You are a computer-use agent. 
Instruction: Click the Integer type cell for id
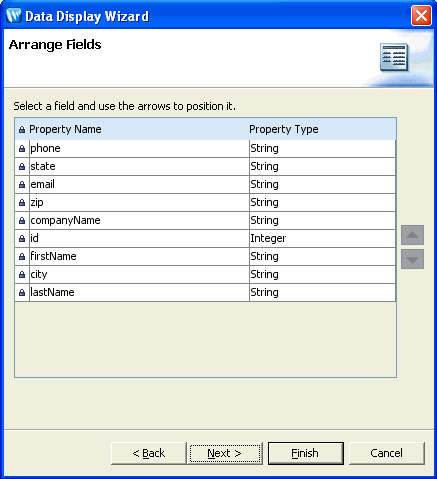click(x=322, y=238)
